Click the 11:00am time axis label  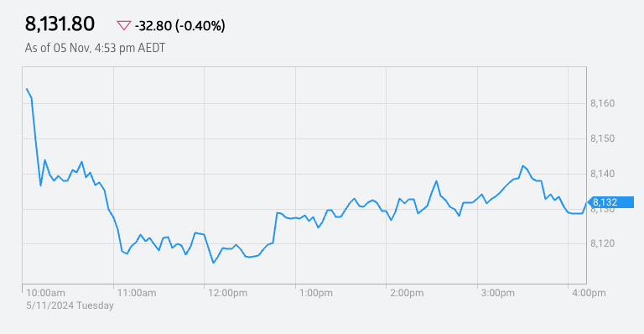click(x=137, y=293)
